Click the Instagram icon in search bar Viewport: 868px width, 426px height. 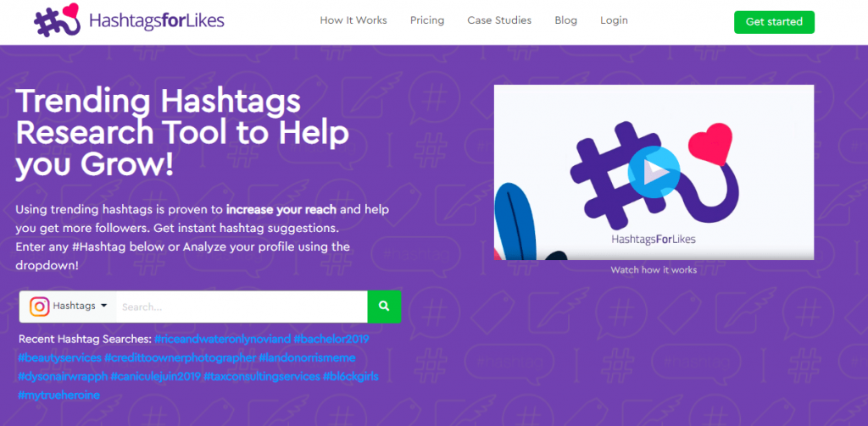(x=39, y=307)
